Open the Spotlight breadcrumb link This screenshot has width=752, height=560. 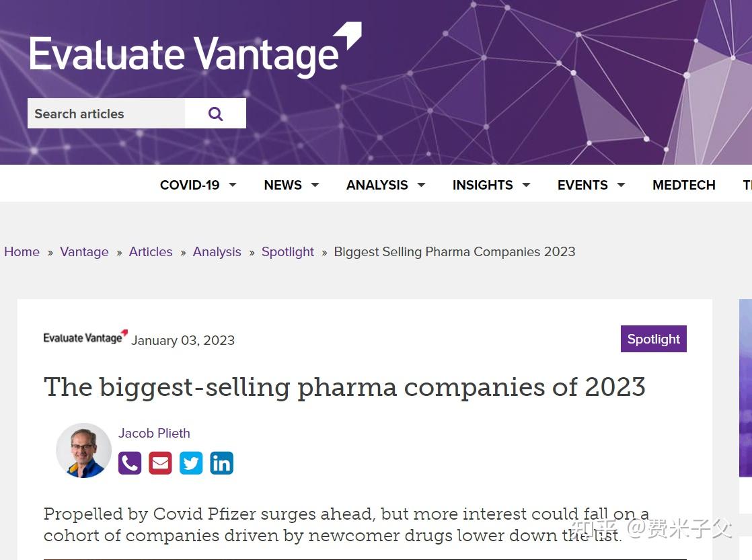click(x=288, y=251)
